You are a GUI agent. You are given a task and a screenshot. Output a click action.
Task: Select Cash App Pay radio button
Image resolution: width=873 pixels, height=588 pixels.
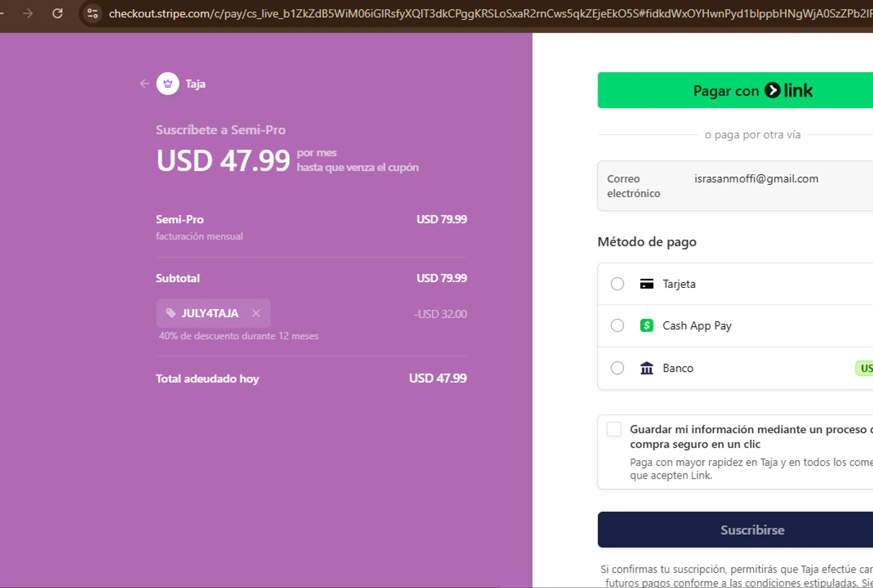tap(618, 326)
